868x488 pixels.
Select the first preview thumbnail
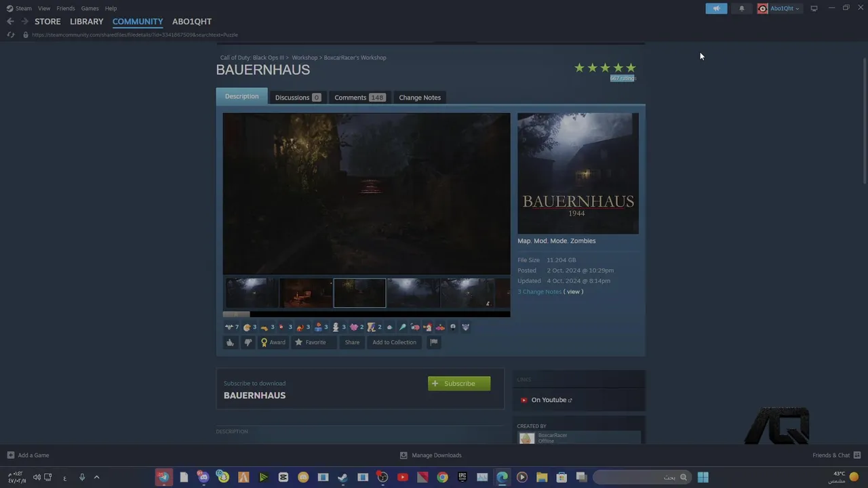(252, 293)
